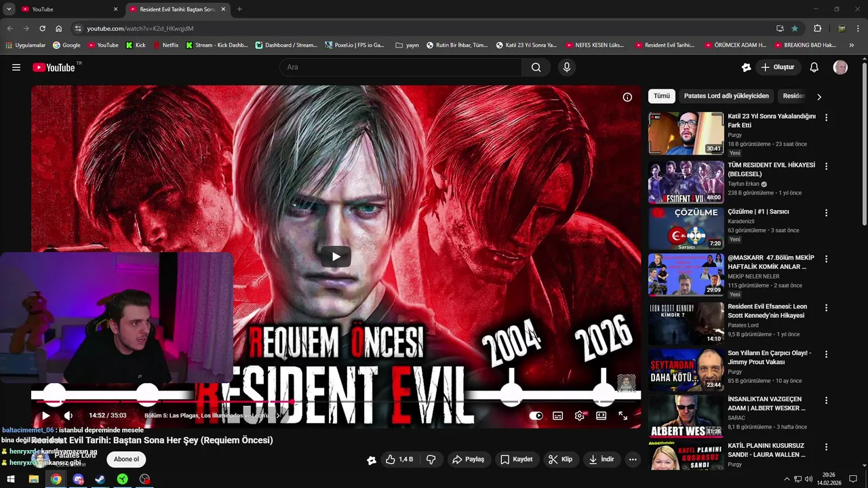Go to YouTube home via logo
Viewport: 868px width, 488px height.
(x=54, y=67)
